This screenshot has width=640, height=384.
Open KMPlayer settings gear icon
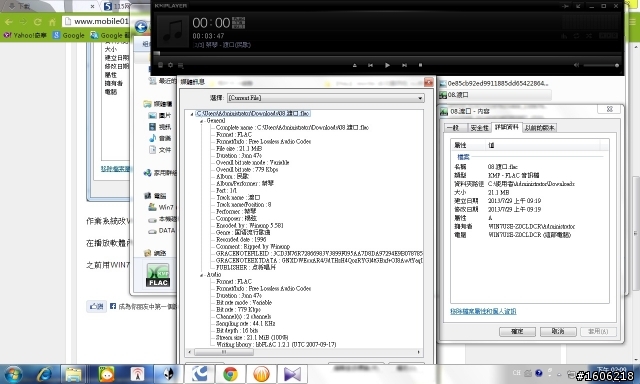point(170,65)
